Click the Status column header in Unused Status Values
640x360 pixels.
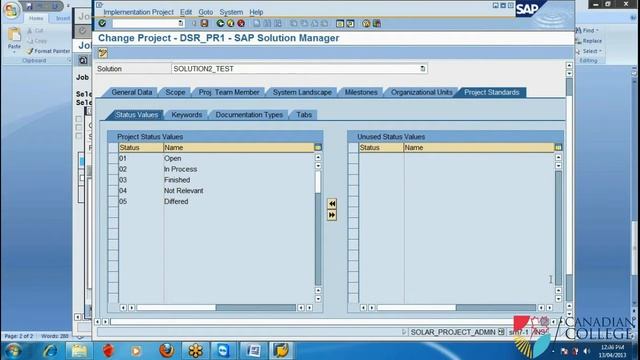[381, 147]
